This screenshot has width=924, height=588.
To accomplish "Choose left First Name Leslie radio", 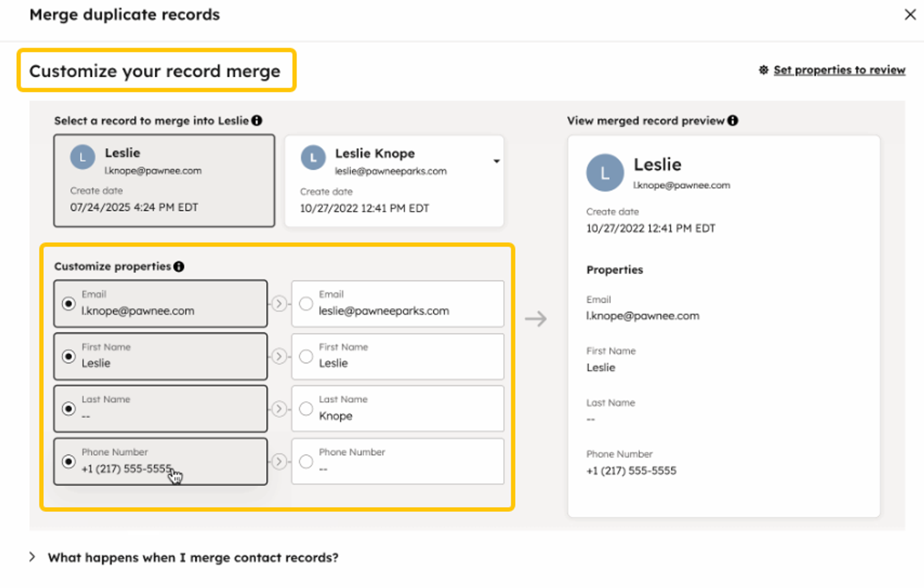I will (x=69, y=357).
